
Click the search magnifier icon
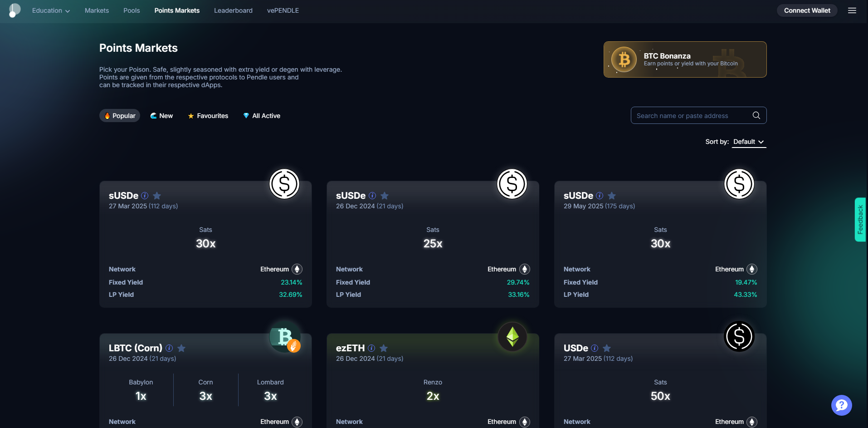[756, 115]
